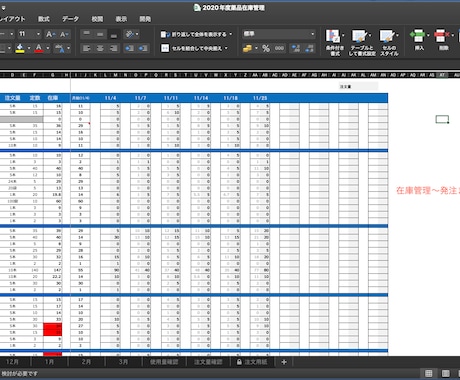Open the Insert cells dropdown arrow
Image resolution: width=460 pixels, height=380 pixels.
click(x=428, y=35)
